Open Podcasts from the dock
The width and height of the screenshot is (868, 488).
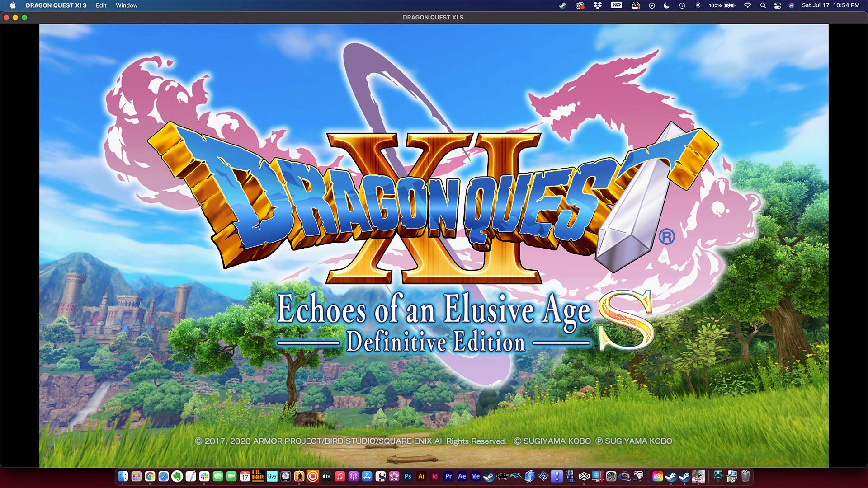click(353, 476)
